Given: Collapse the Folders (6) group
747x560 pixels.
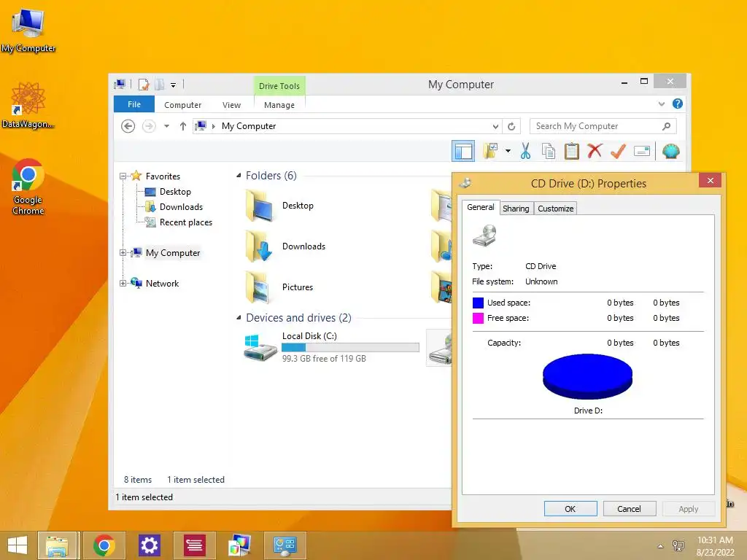Looking at the screenshot, I should pyautogui.click(x=239, y=176).
